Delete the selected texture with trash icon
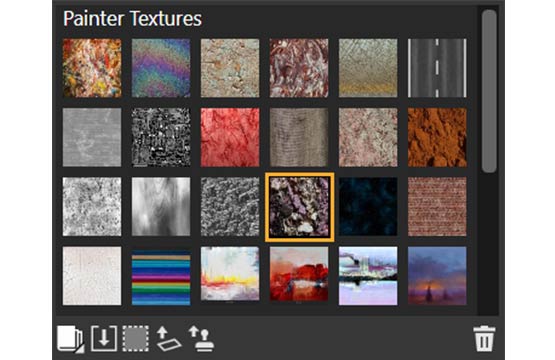The image size is (555, 360). (484, 339)
